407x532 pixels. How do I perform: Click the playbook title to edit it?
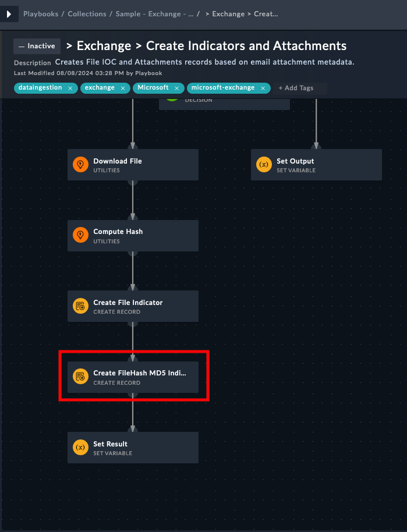click(211, 46)
